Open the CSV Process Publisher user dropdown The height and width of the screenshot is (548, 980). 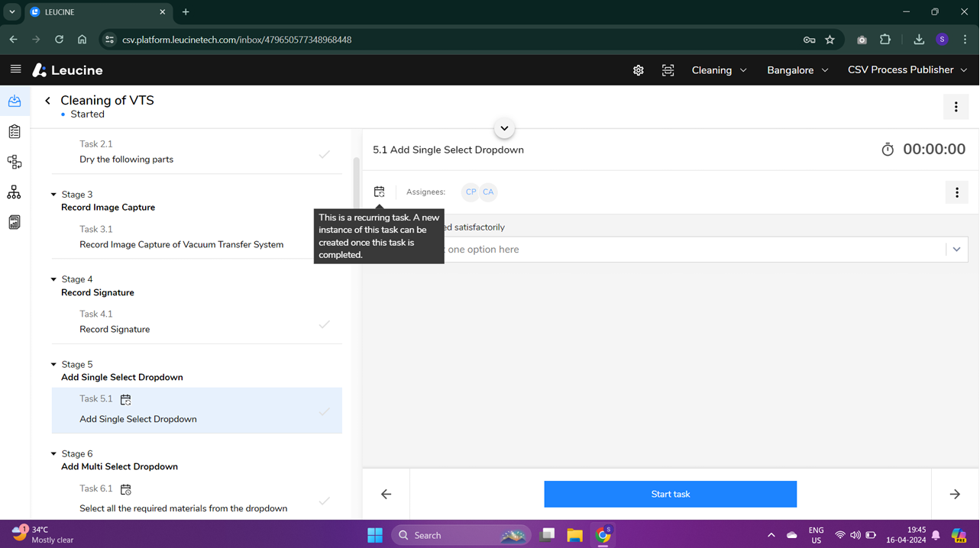coord(907,70)
